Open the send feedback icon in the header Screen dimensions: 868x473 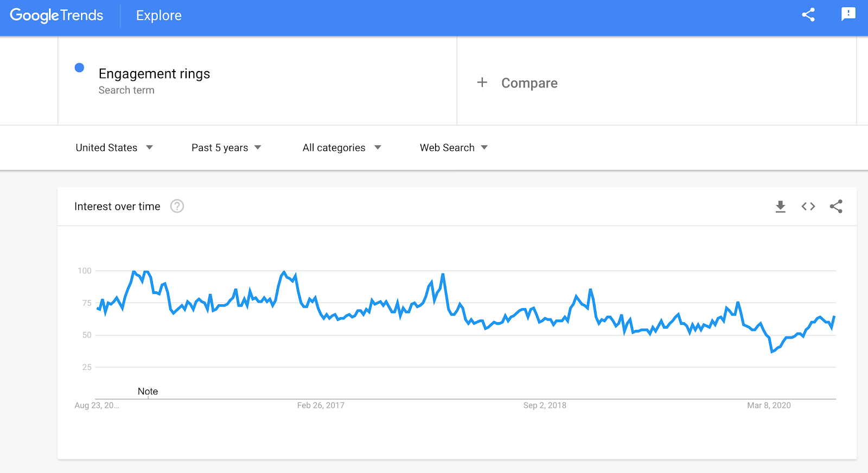click(848, 15)
